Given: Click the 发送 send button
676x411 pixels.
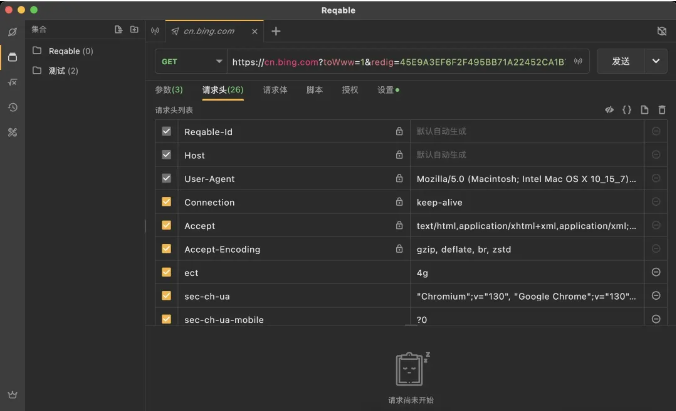Looking at the screenshot, I should coord(621,61).
